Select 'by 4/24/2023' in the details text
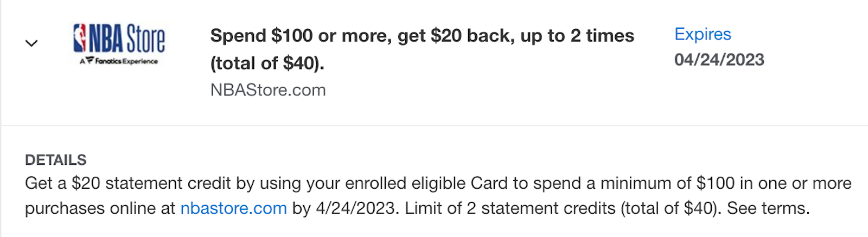The image size is (868, 237). coord(343,208)
